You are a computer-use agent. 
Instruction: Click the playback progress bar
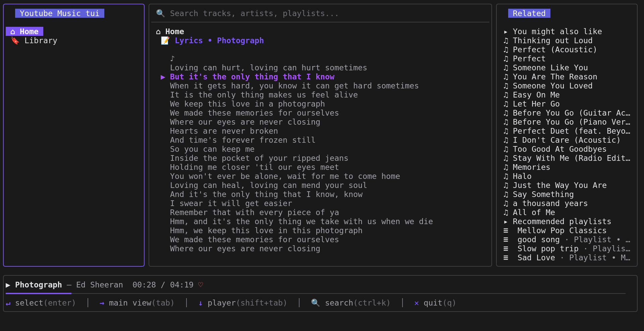(315, 293)
